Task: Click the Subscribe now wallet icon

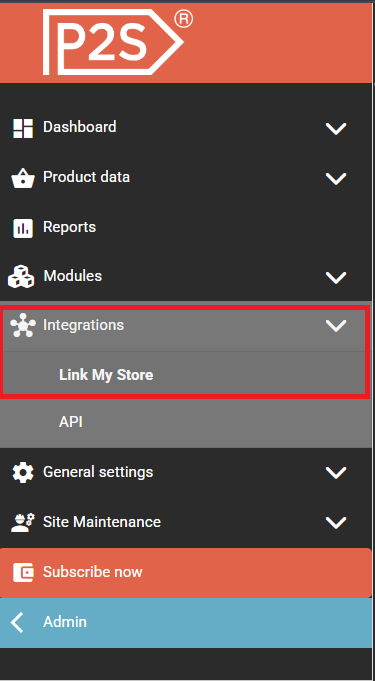Action: (x=23, y=572)
